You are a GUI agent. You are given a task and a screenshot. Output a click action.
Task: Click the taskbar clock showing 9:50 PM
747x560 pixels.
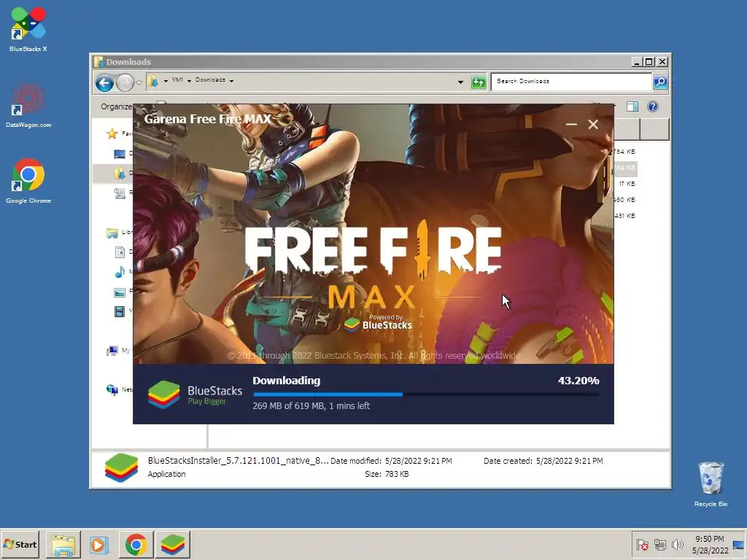point(710,544)
